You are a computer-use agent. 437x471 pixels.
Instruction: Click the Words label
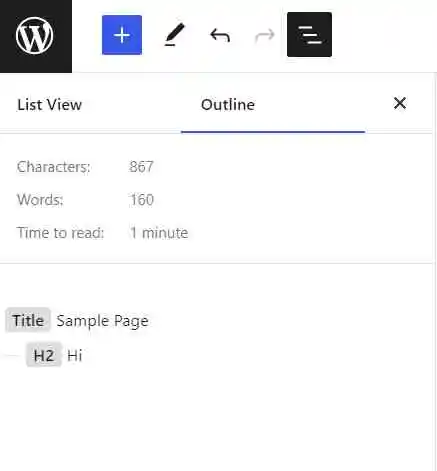tap(40, 200)
